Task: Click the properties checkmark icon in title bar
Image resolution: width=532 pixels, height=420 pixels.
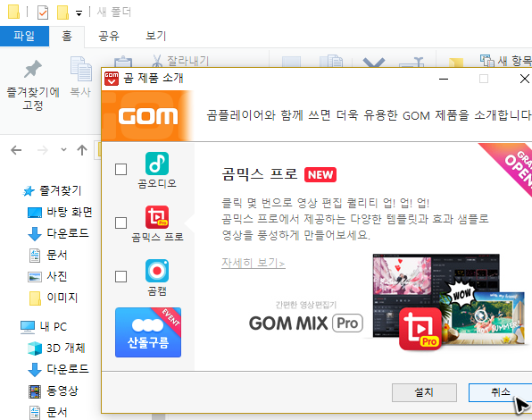Action: point(43,13)
